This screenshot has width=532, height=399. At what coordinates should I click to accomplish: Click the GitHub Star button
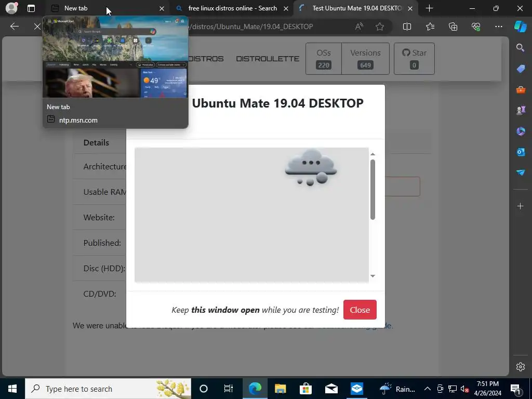click(414, 59)
